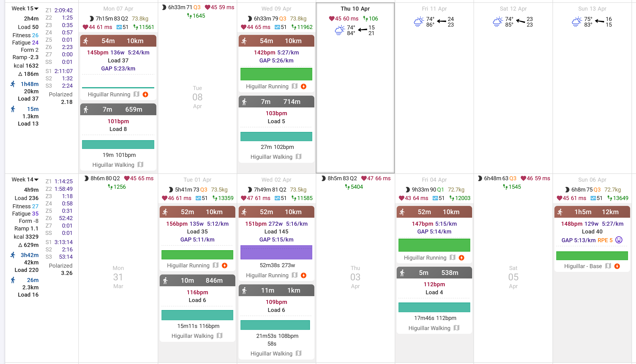Click sleep moon icon on Tue 01 Apr

[171, 189]
